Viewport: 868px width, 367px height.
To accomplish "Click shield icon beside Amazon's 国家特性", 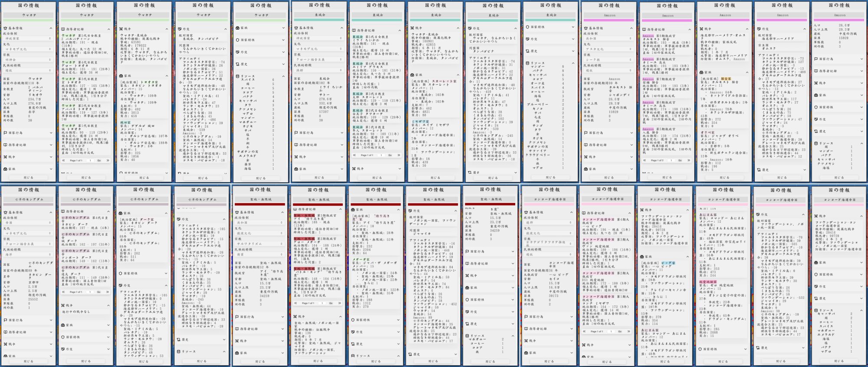I will pos(816,107).
